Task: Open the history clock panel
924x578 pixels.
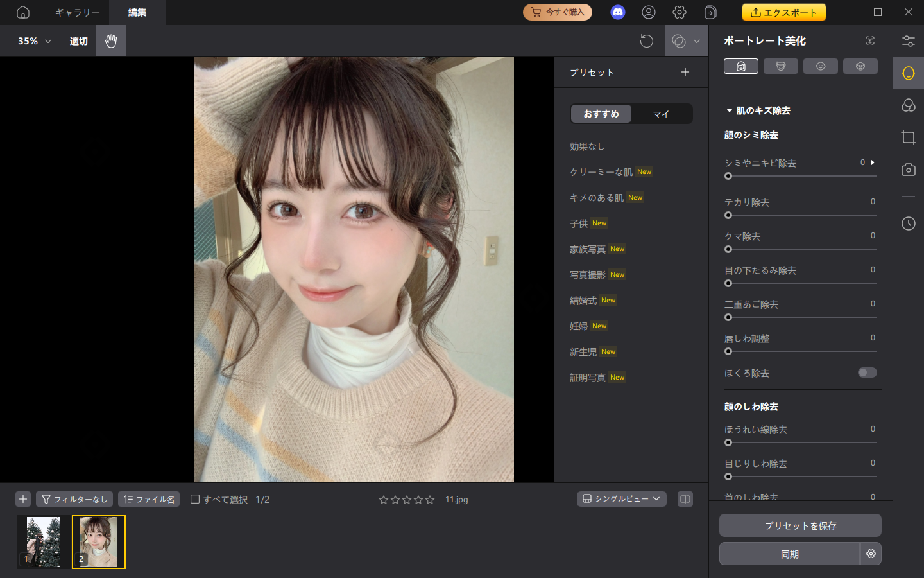Action: click(x=908, y=223)
